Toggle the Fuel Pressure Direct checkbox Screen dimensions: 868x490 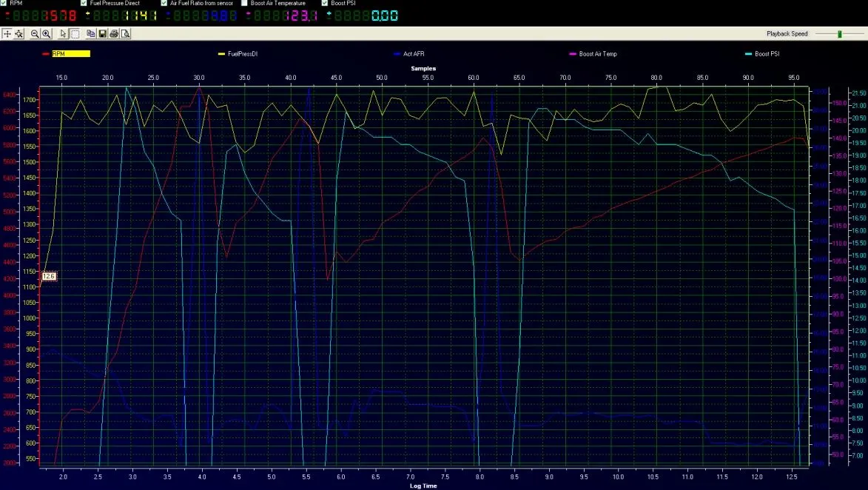point(84,4)
